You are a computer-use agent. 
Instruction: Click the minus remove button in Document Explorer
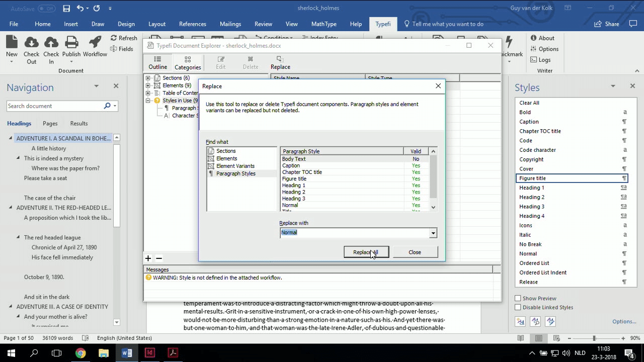159,258
